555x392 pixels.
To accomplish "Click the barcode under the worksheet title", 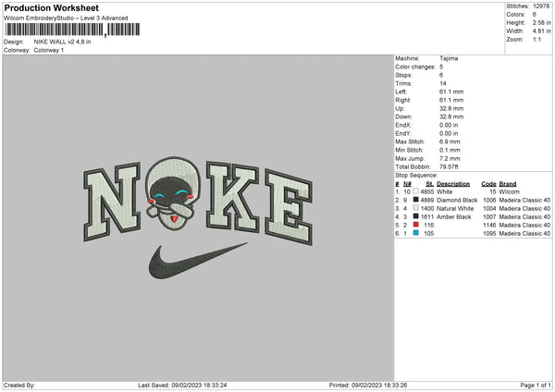I will [x=72, y=30].
